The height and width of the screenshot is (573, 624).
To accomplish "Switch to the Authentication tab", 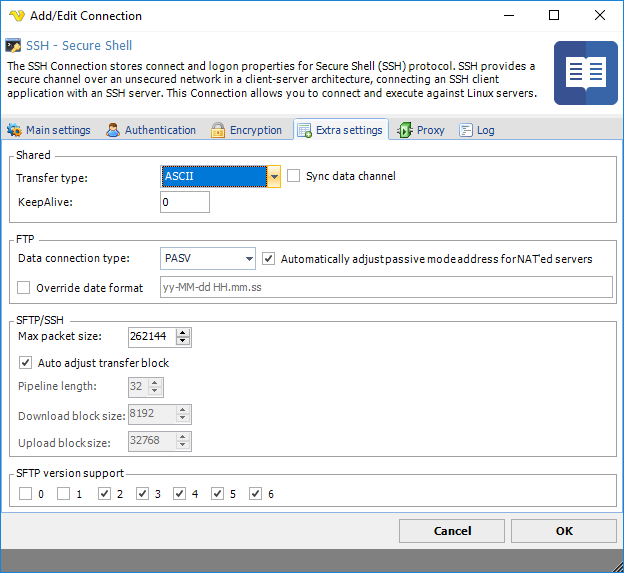I will pyautogui.click(x=151, y=130).
